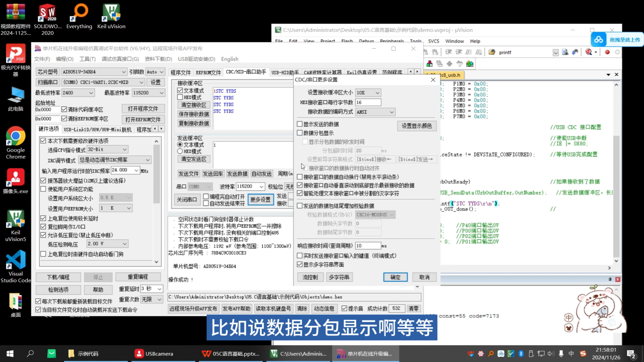Click the Keil debug start/stop icon
Image resolution: width=644 pixels, height=362 pixels.
click(589, 52)
